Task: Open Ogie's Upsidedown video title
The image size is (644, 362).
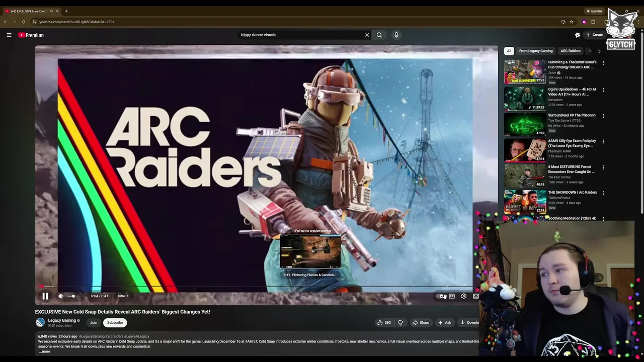Action: click(572, 92)
